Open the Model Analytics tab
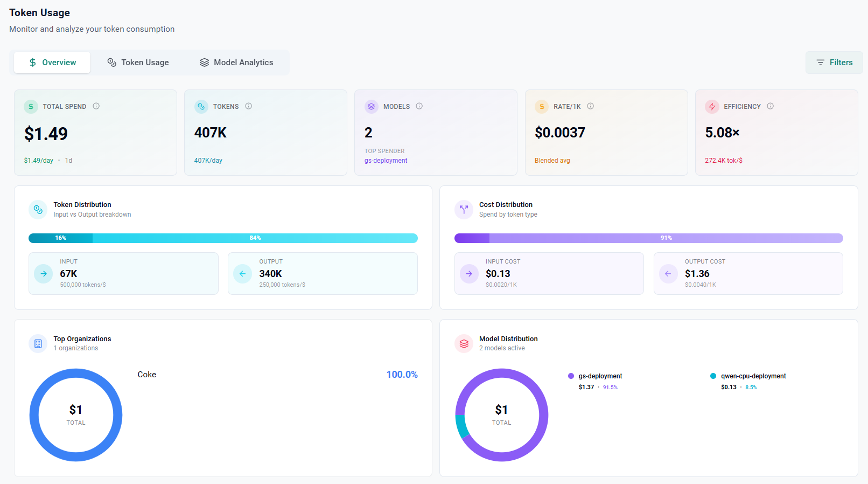This screenshot has height=484, width=868. (x=236, y=63)
